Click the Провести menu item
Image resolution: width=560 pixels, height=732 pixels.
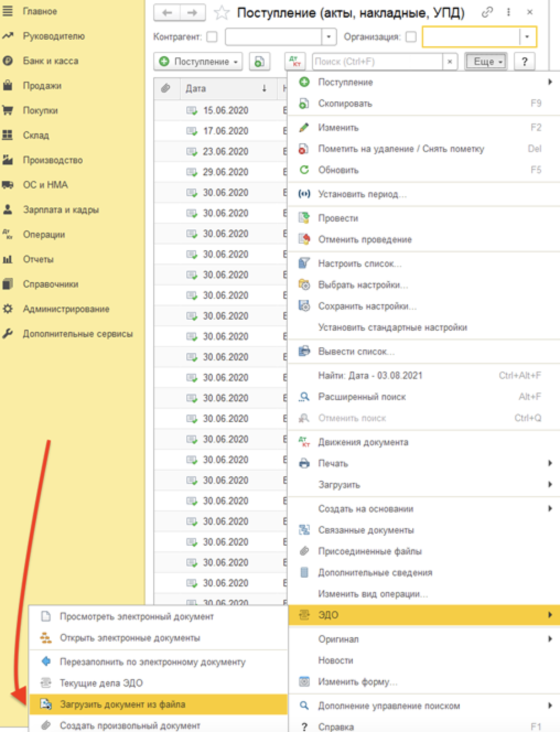coord(423,218)
